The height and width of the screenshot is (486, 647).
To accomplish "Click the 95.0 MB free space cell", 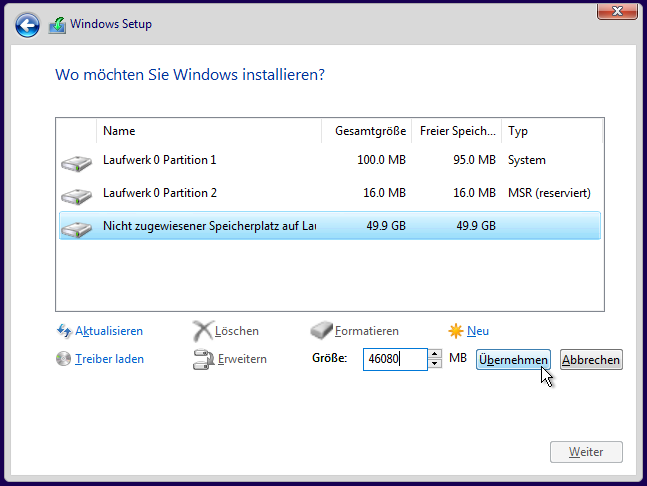I will (474, 160).
